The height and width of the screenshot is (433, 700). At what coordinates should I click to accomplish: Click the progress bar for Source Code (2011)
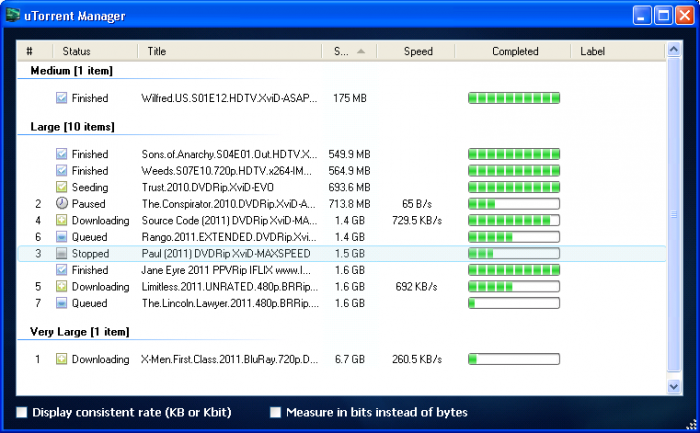tap(514, 220)
